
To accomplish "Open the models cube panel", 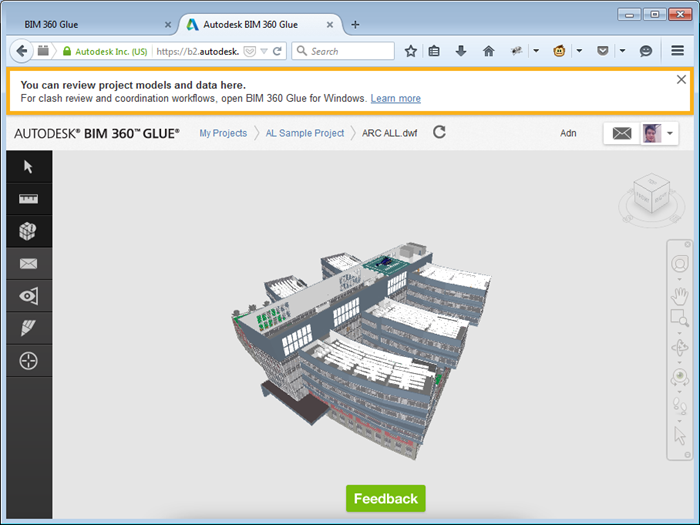I will point(28,231).
